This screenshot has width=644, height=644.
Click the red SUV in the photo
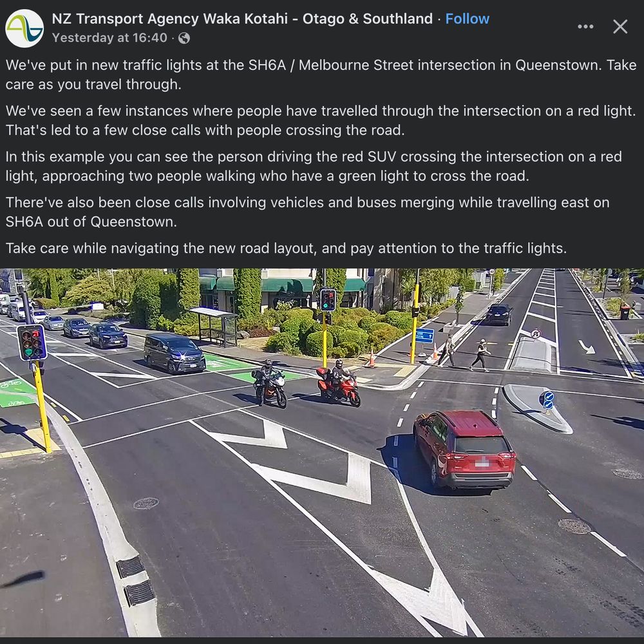[464, 450]
